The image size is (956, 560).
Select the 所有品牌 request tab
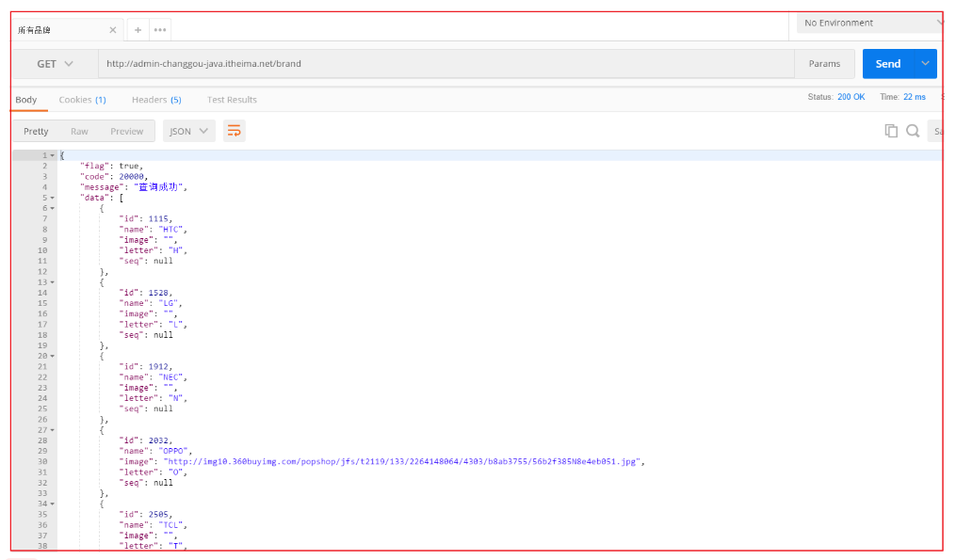[67, 30]
